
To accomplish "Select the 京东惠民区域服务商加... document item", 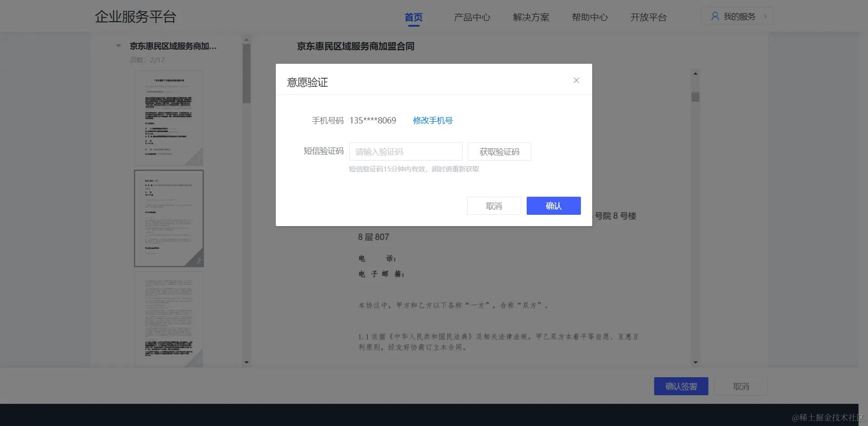I will click(173, 46).
